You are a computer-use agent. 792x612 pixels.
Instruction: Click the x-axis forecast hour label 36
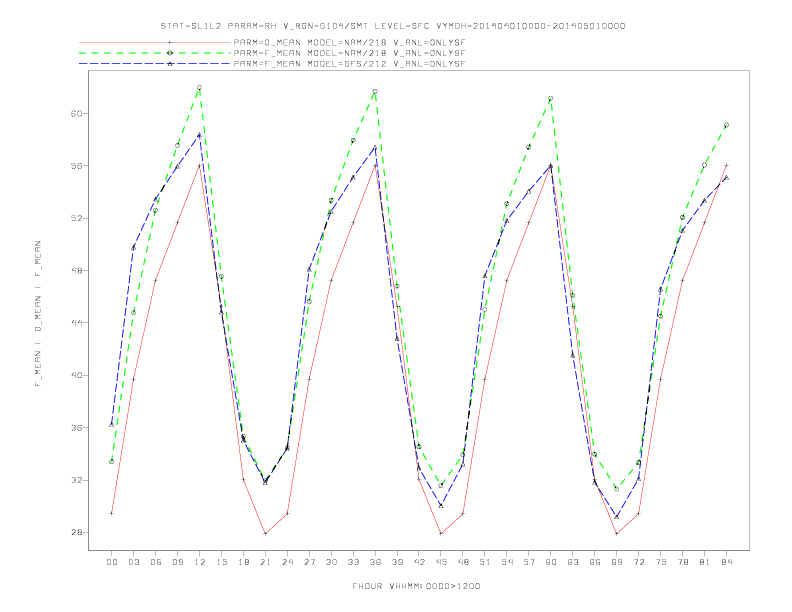click(x=375, y=562)
